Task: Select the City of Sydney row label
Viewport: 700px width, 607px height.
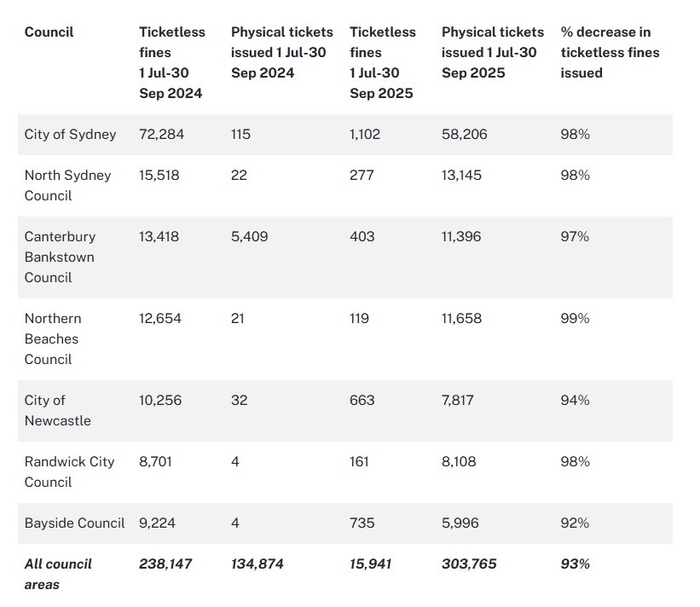Action: point(70,135)
